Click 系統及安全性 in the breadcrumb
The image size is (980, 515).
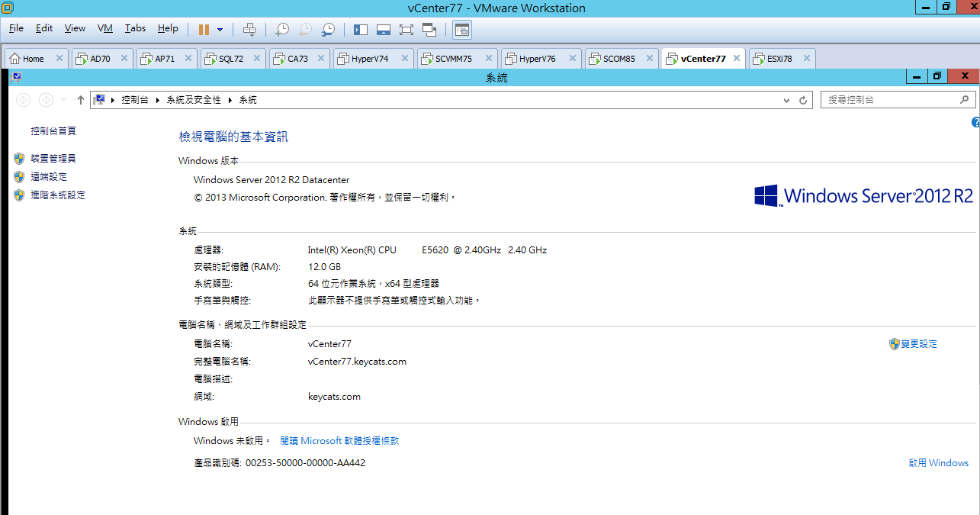194,100
